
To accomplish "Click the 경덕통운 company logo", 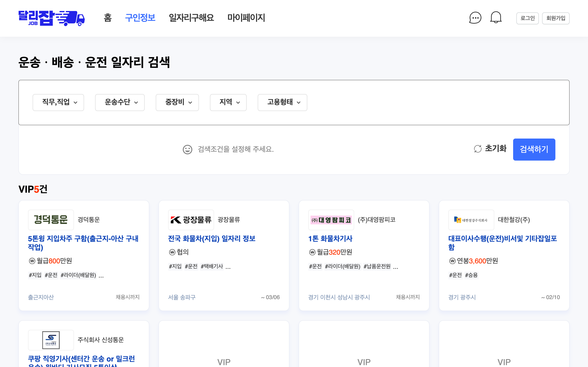I will coord(51,220).
